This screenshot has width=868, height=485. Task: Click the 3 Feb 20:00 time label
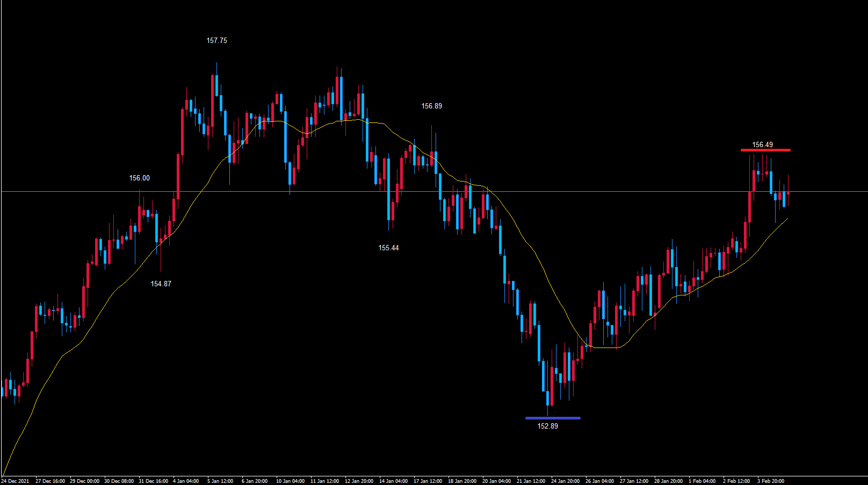[x=771, y=481]
